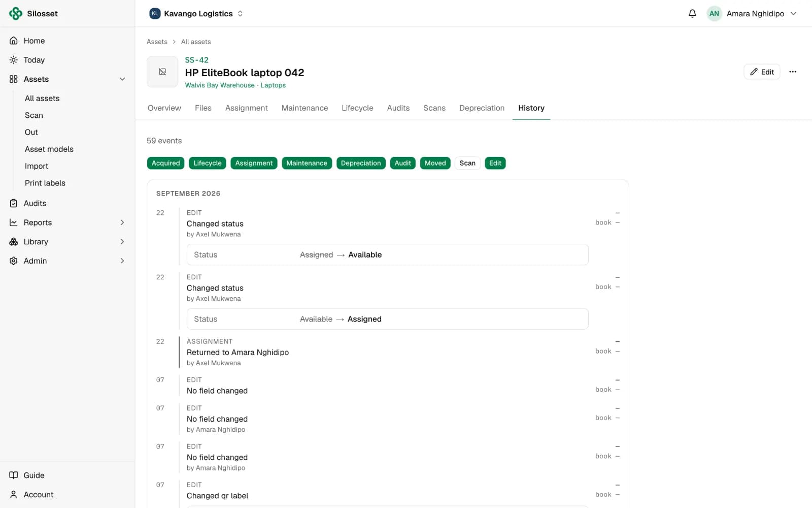Click the Reports chart icon
The width and height of the screenshot is (812, 508).
click(x=14, y=223)
